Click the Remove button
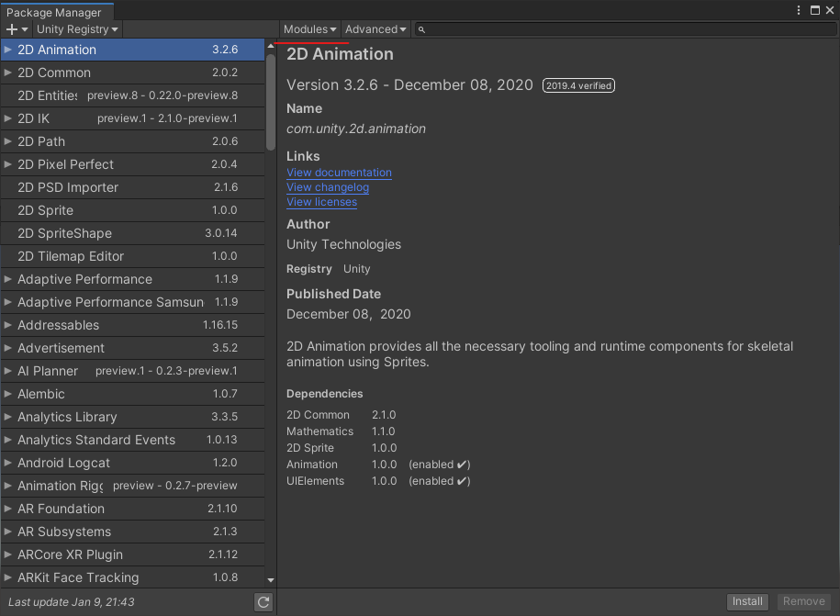The height and width of the screenshot is (616, 840). click(803, 601)
